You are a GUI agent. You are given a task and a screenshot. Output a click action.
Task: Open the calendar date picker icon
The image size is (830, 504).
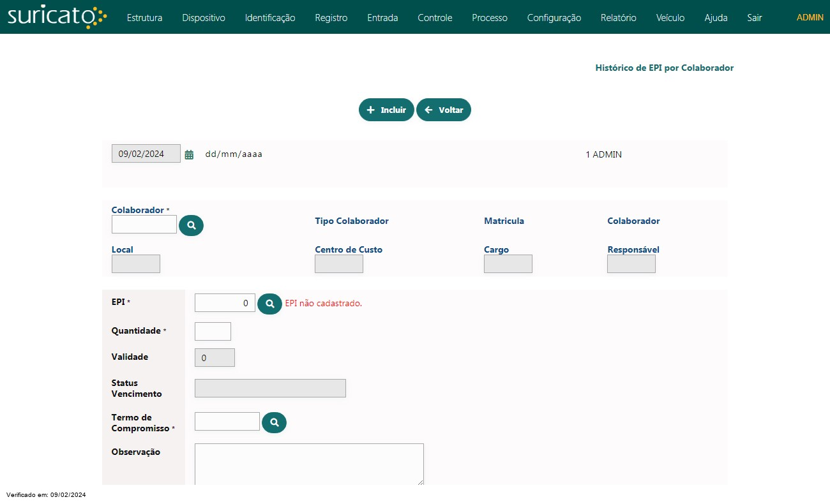click(x=189, y=154)
